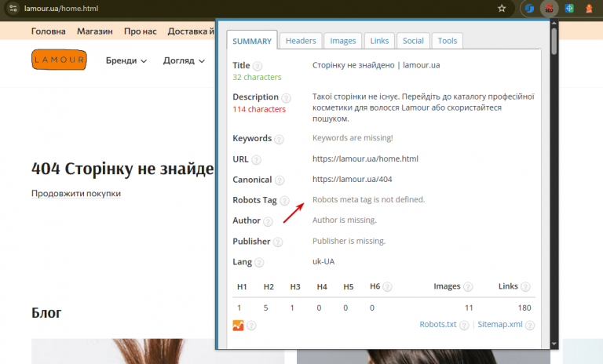
Task: Select the Tools tab
Action: tap(448, 41)
